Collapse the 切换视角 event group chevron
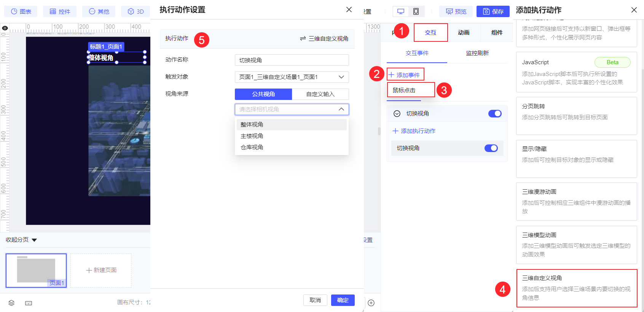The height and width of the screenshot is (312, 644). pyautogui.click(x=397, y=114)
